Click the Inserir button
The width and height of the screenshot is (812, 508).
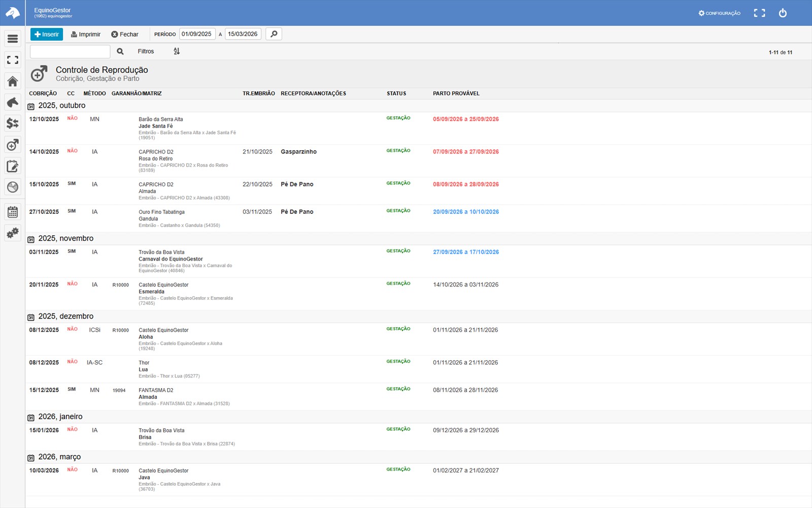(x=47, y=34)
